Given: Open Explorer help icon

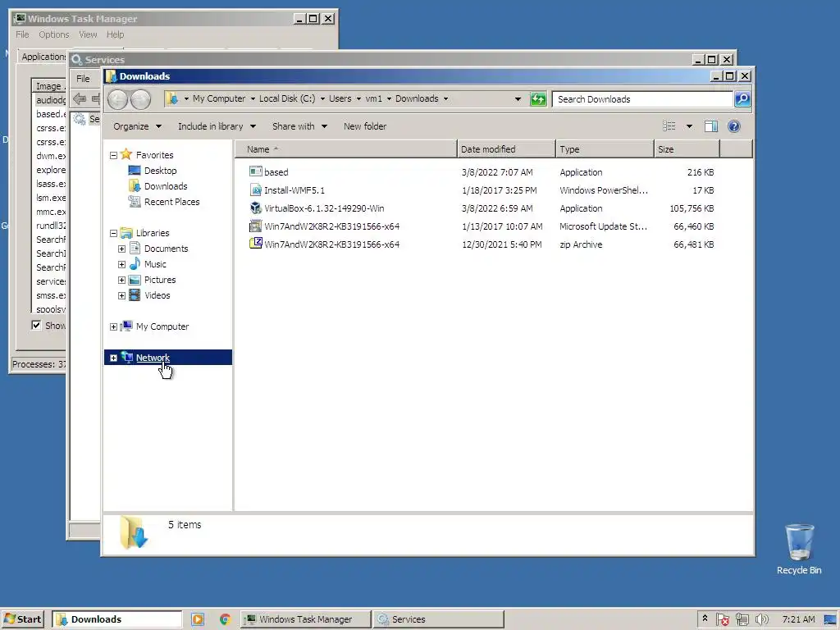Looking at the screenshot, I should [734, 126].
